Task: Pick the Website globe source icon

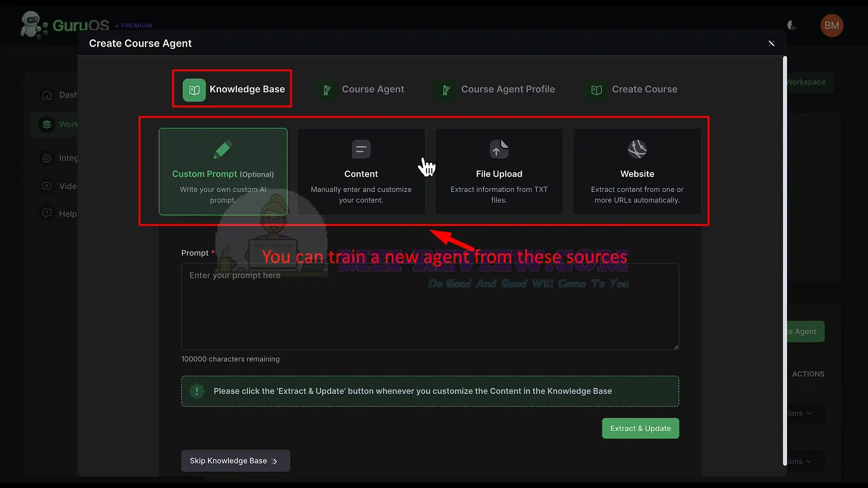Action: [x=637, y=149]
